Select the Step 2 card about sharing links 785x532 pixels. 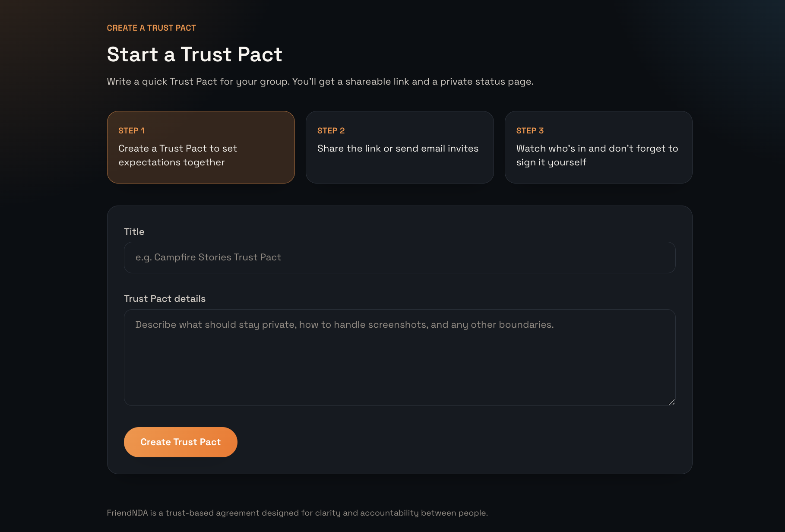pyautogui.click(x=399, y=147)
